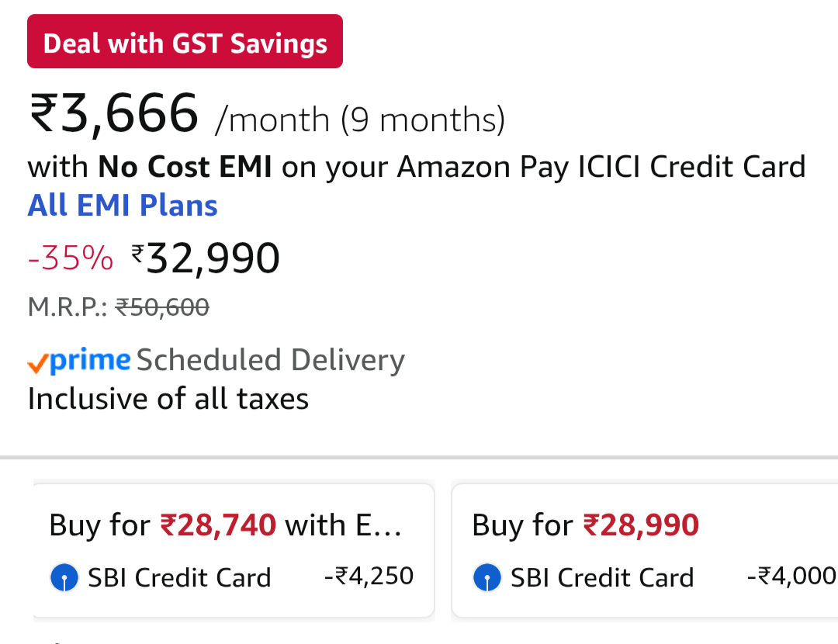Click the SBI logo in the ₹28,740 offer
This screenshot has height=644, width=838.
click(64, 578)
